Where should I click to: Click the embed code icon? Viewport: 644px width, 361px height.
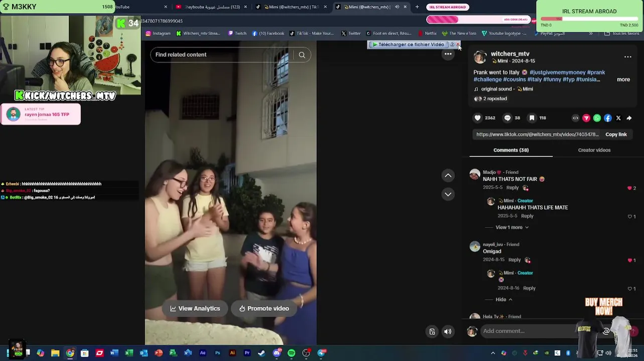576,118
